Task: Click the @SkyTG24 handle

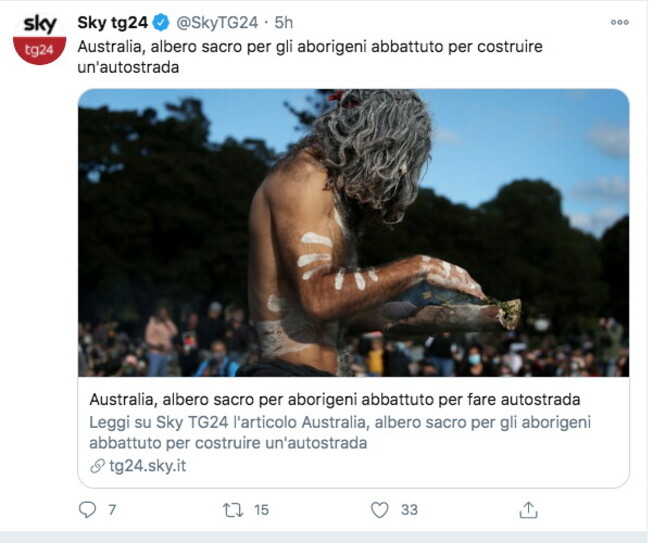Action: tap(217, 22)
